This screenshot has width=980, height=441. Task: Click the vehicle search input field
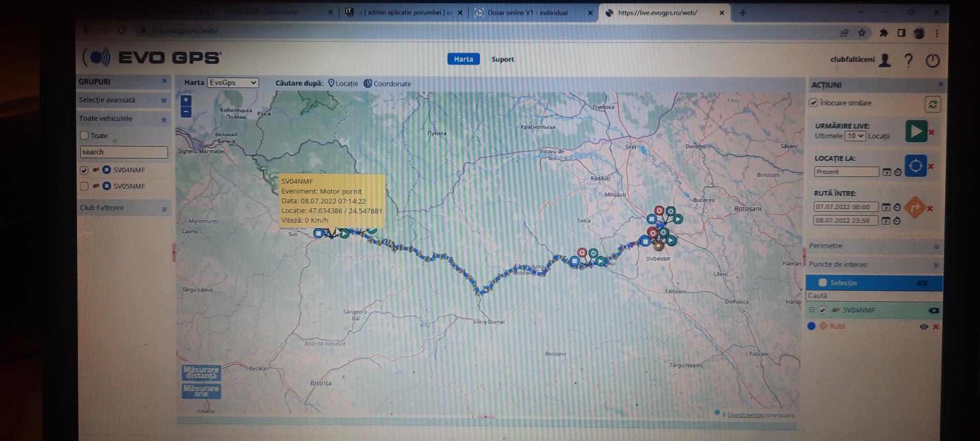(x=124, y=152)
